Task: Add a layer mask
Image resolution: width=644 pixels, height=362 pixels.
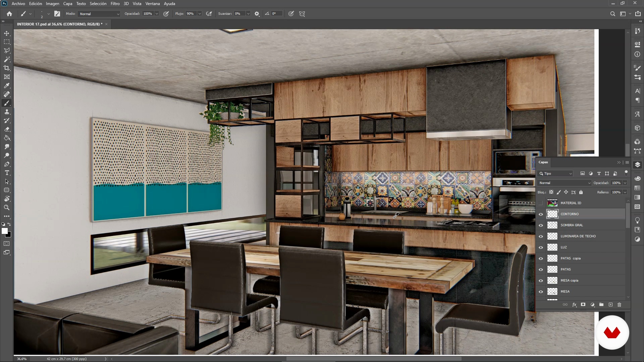Action: coord(583,305)
